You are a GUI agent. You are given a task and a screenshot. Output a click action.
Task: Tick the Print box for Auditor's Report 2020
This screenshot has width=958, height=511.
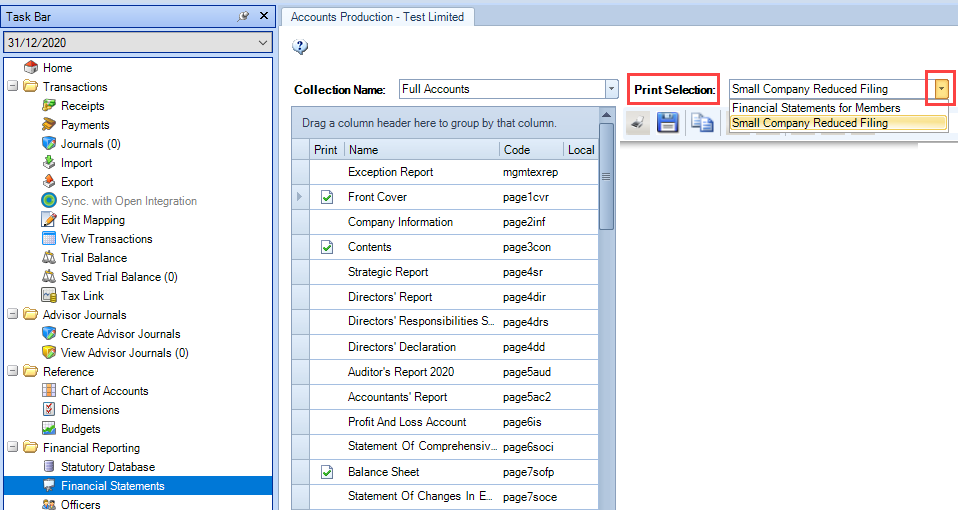coord(327,372)
